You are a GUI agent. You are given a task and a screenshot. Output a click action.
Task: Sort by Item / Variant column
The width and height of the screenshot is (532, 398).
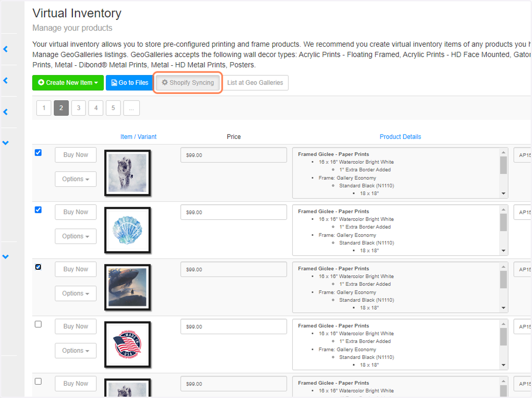138,137
